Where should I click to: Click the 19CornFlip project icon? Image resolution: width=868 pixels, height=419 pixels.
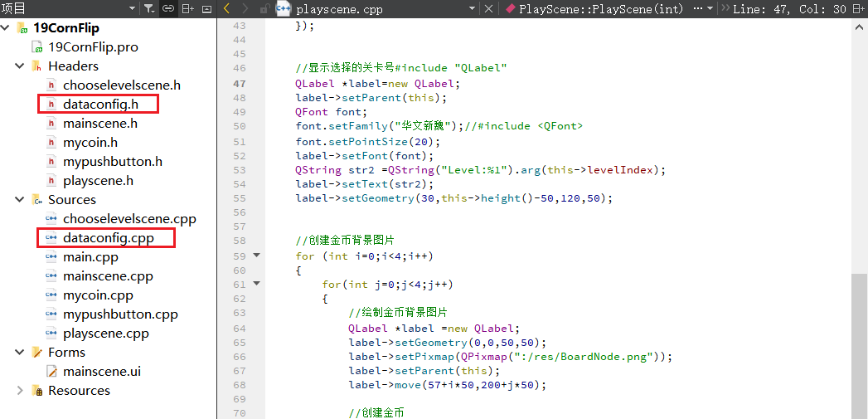click(22, 27)
